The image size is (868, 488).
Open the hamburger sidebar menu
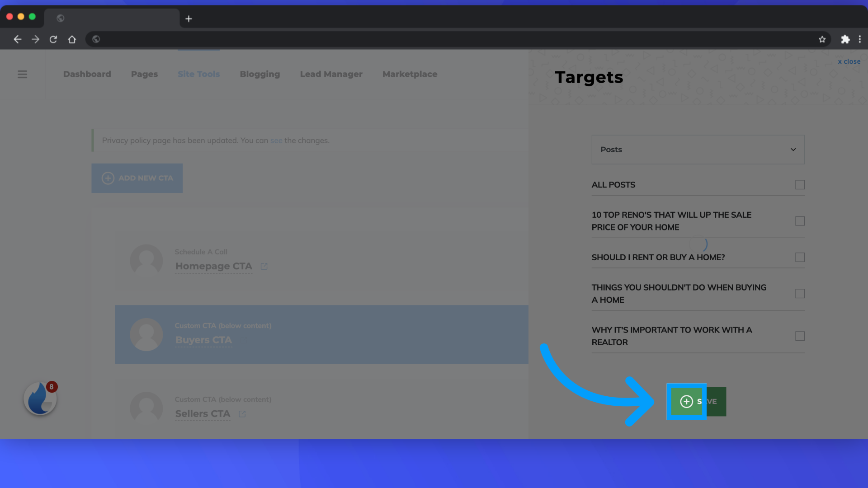click(x=22, y=74)
